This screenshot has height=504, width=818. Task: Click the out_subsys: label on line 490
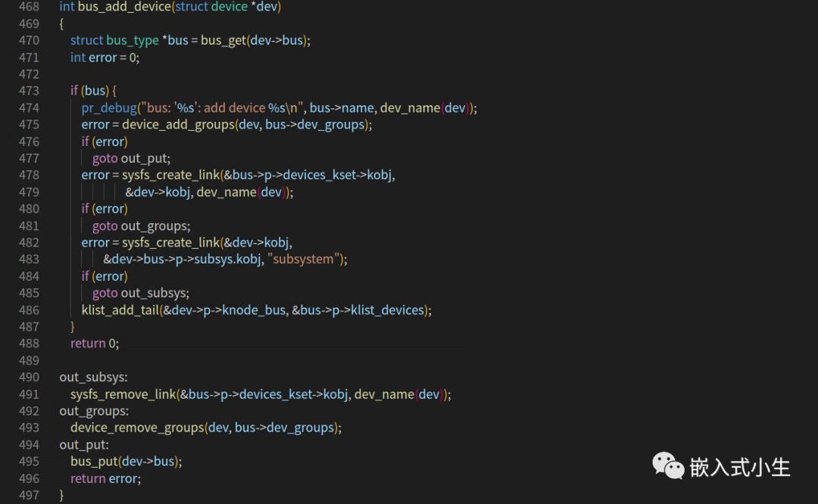click(93, 378)
